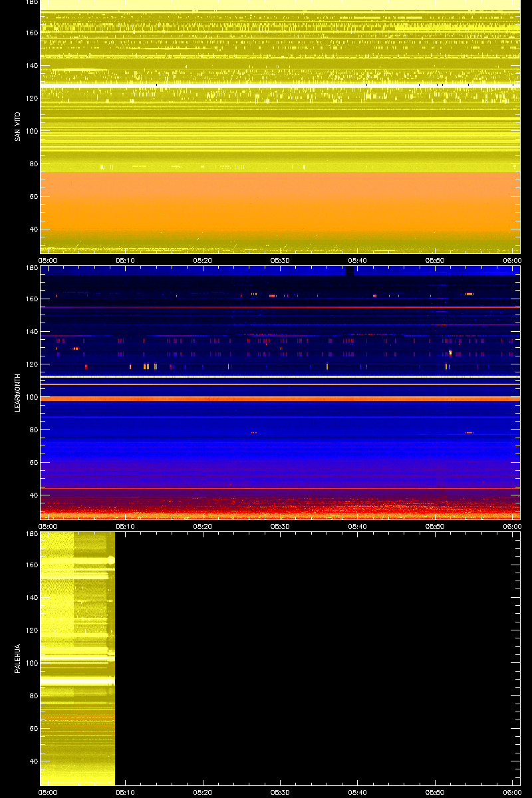Click Learmonth 80 frequency tick label
This screenshot has width=532, height=798.
pos(33,430)
